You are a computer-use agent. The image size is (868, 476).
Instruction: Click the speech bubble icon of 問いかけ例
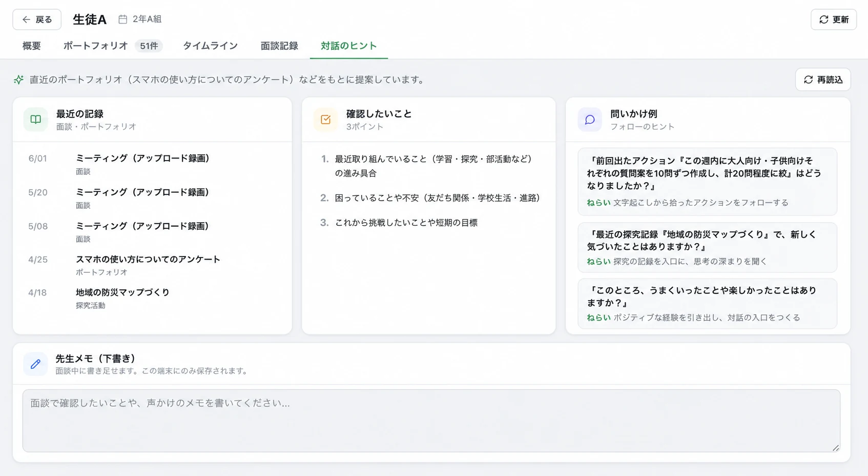(x=590, y=120)
